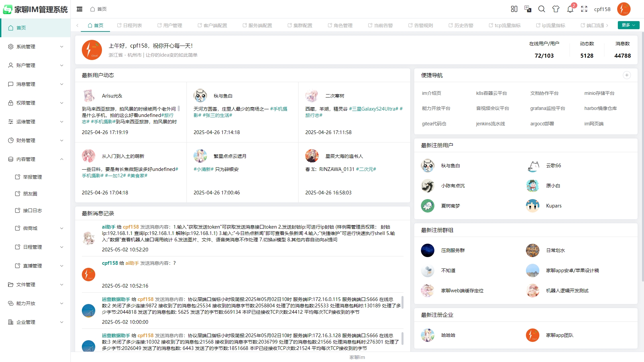Open the grafana监控平台 quick link
This screenshot has height=362, width=644.
point(547,108)
